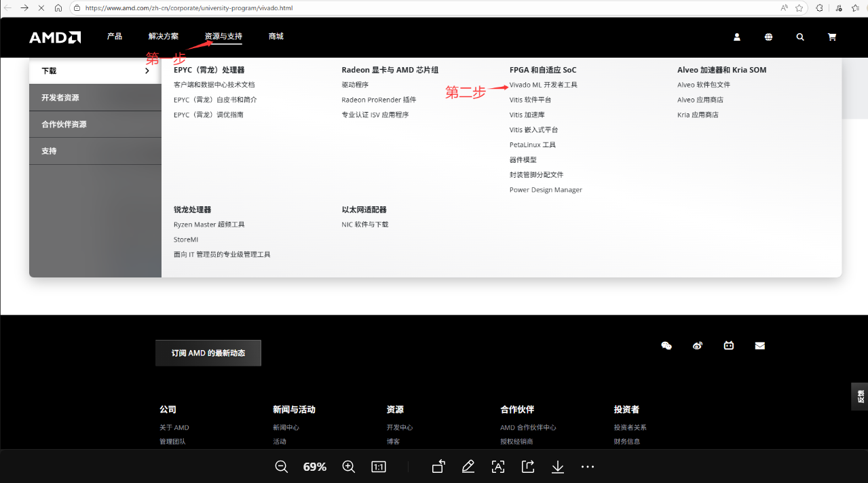This screenshot has height=483, width=868.
Task: Expand 下载 submenu chevron
Action: click(x=147, y=71)
